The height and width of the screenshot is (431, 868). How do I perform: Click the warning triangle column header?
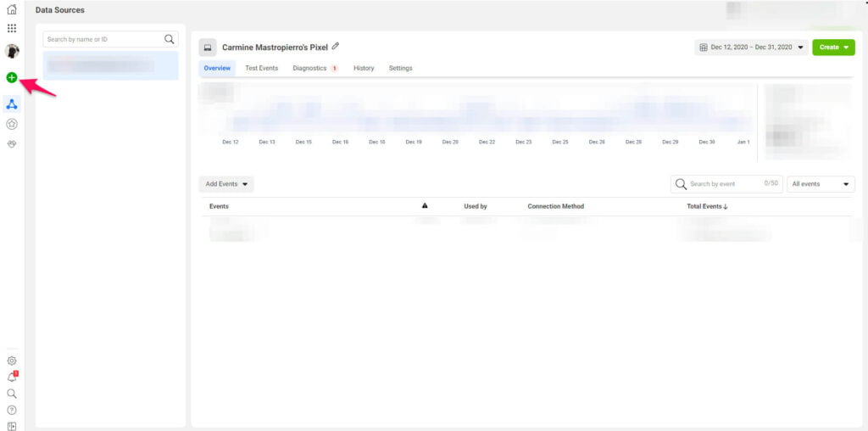425,205
